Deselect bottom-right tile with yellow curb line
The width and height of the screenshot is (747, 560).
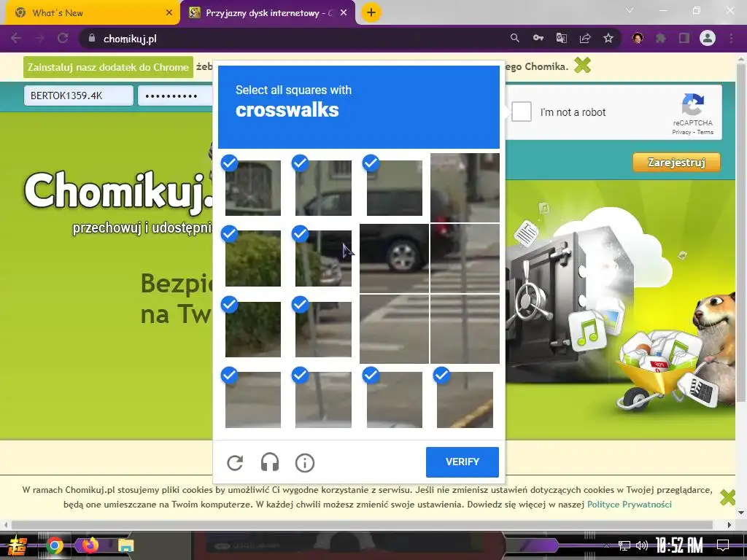(x=465, y=400)
